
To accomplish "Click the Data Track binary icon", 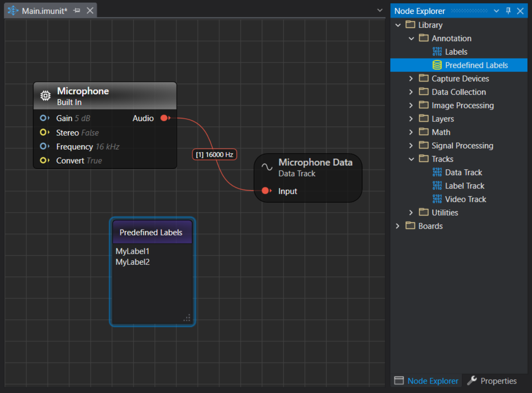I will [437, 172].
